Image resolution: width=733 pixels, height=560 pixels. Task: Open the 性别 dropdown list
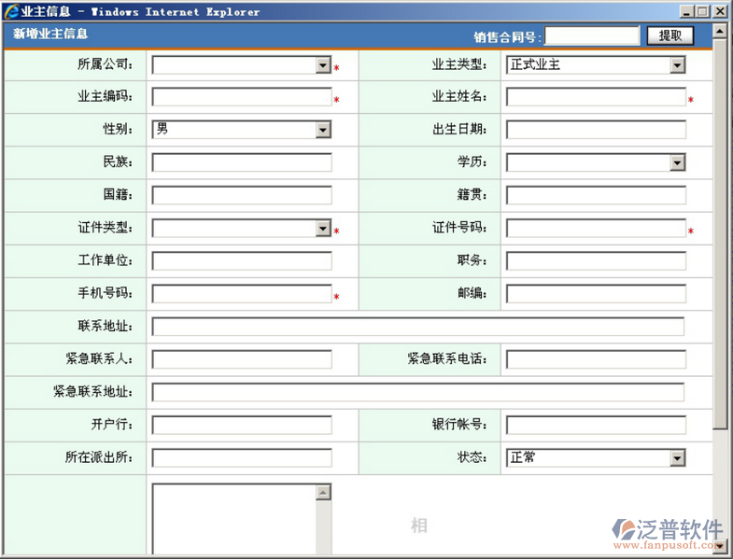[322, 130]
